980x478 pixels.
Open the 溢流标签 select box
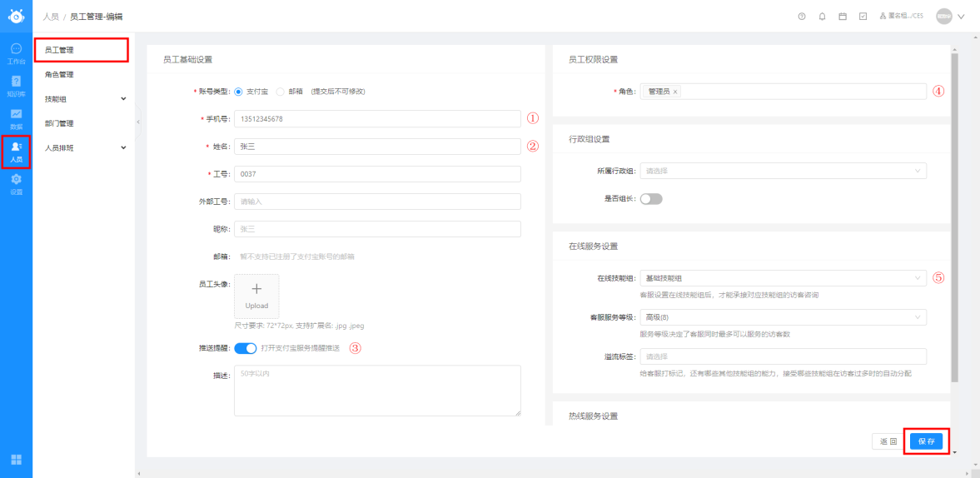tap(784, 356)
